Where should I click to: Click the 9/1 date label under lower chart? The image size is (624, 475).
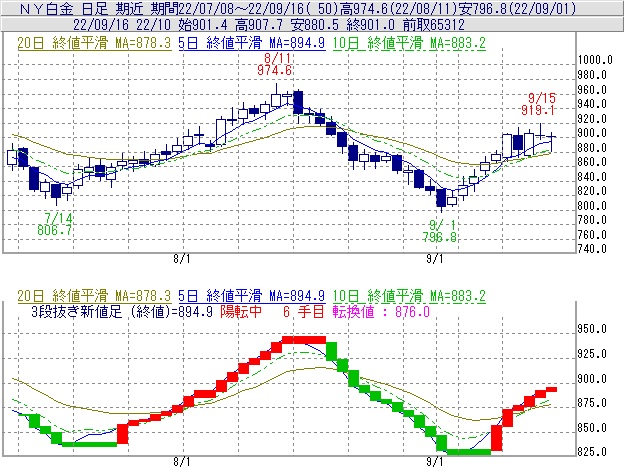pyautogui.click(x=435, y=462)
